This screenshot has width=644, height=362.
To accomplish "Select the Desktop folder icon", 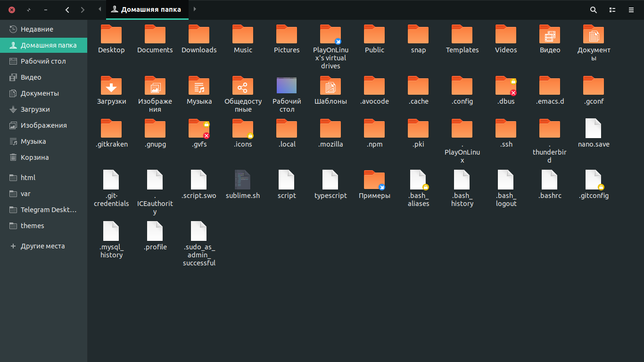I will pyautogui.click(x=111, y=34).
